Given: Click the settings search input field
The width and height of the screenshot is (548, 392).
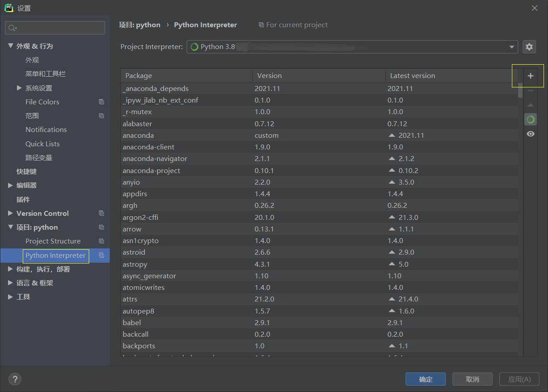Looking at the screenshot, I should (55, 28).
